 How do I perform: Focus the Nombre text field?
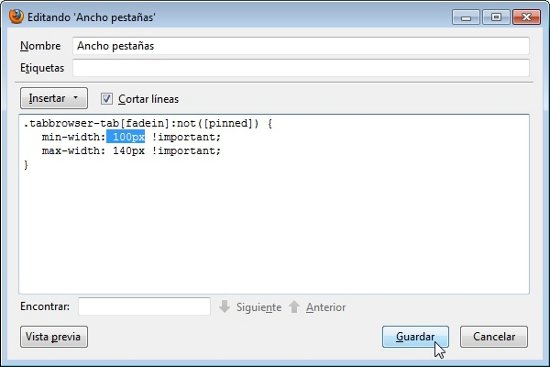[x=301, y=46]
